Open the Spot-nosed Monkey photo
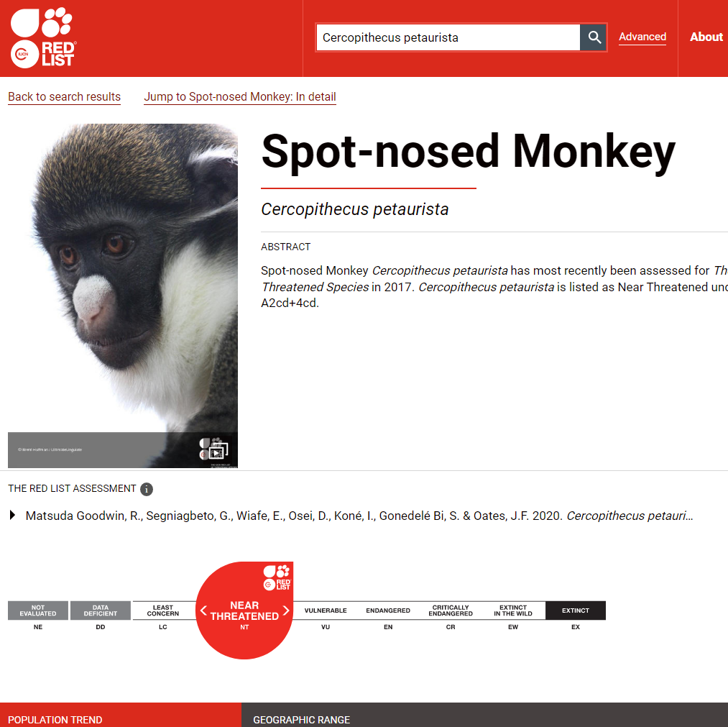Image resolution: width=728 pixels, height=727 pixels. click(123, 296)
